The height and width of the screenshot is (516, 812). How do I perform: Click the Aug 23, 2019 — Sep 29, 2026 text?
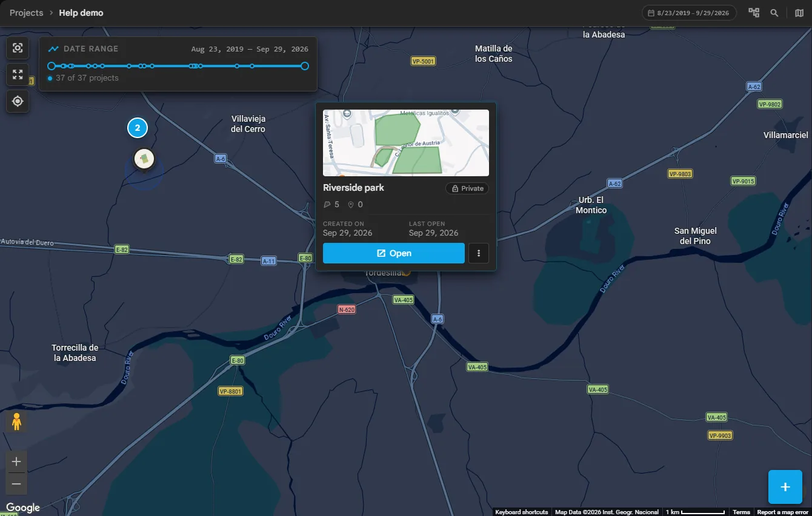click(250, 49)
